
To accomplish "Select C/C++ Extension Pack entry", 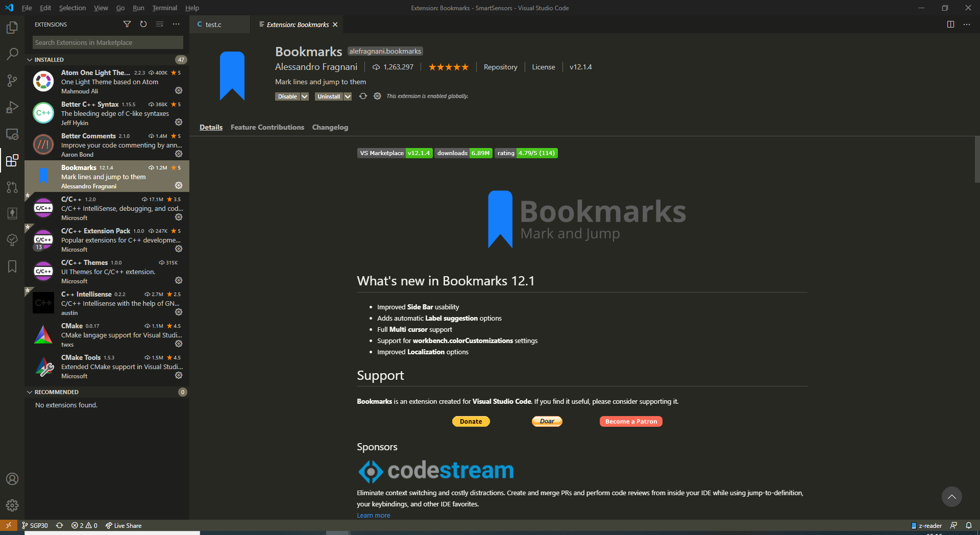I will click(x=107, y=240).
